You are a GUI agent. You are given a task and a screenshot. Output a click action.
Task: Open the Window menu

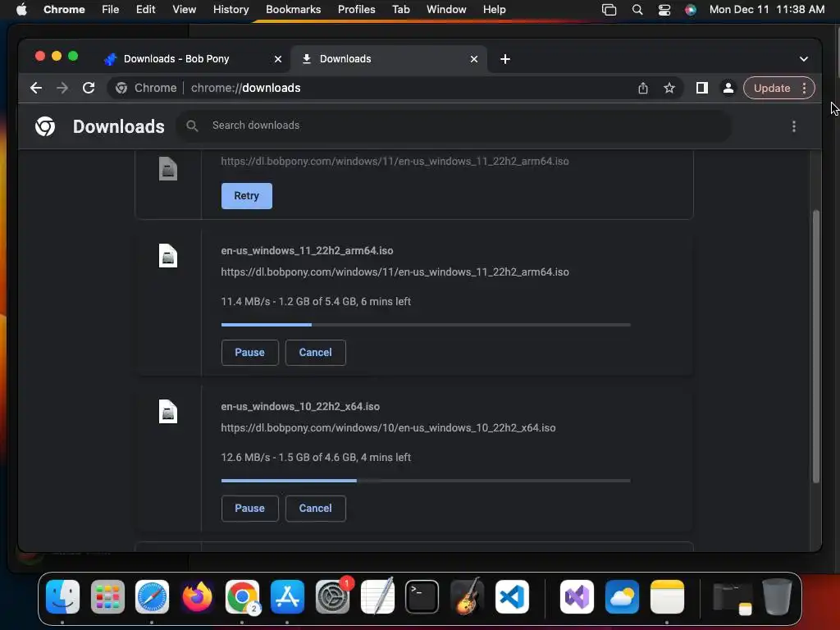pyautogui.click(x=446, y=10)
